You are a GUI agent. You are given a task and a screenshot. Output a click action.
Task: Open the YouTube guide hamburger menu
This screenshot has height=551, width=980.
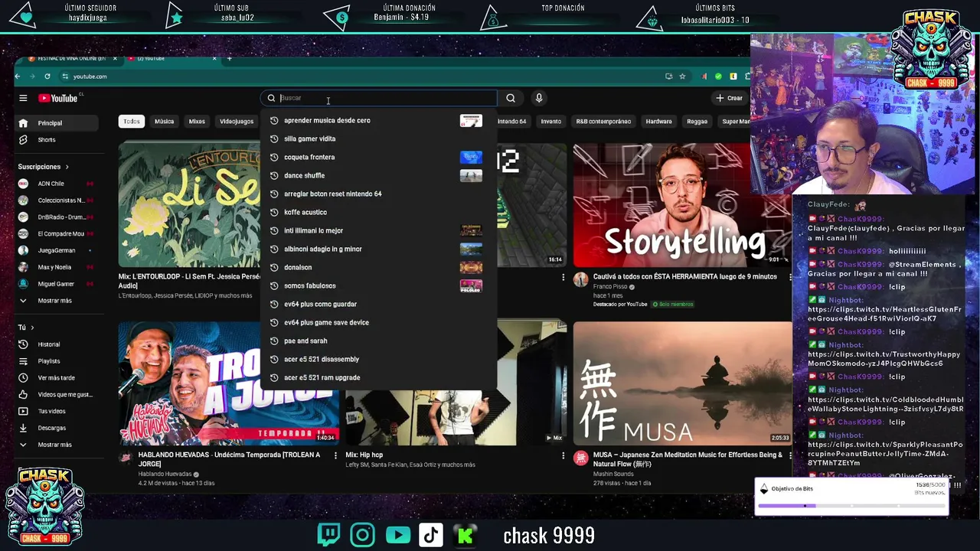point(23,98)
